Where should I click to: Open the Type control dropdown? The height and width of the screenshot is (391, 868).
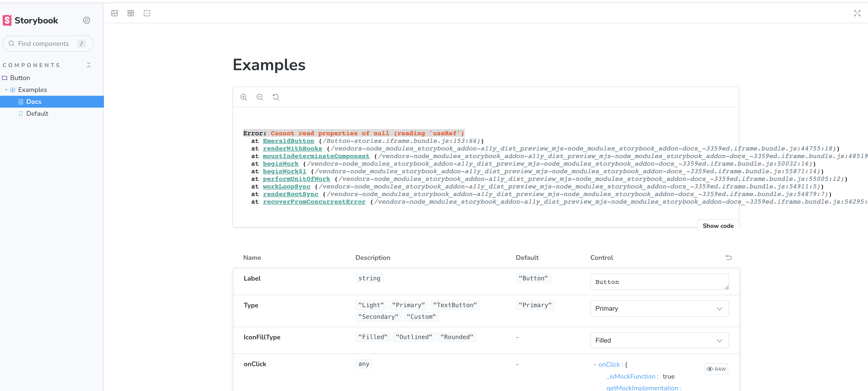click(x=659, y=308)
